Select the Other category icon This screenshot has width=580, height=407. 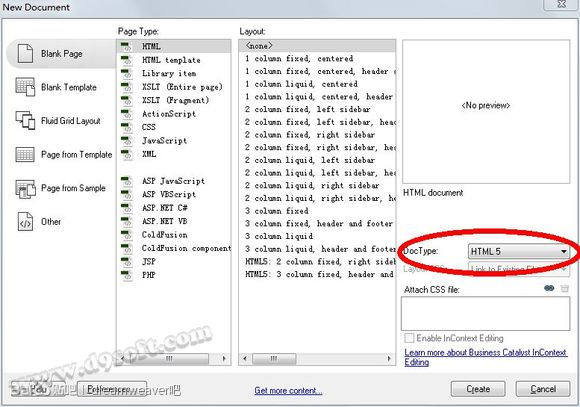point(25,222)
